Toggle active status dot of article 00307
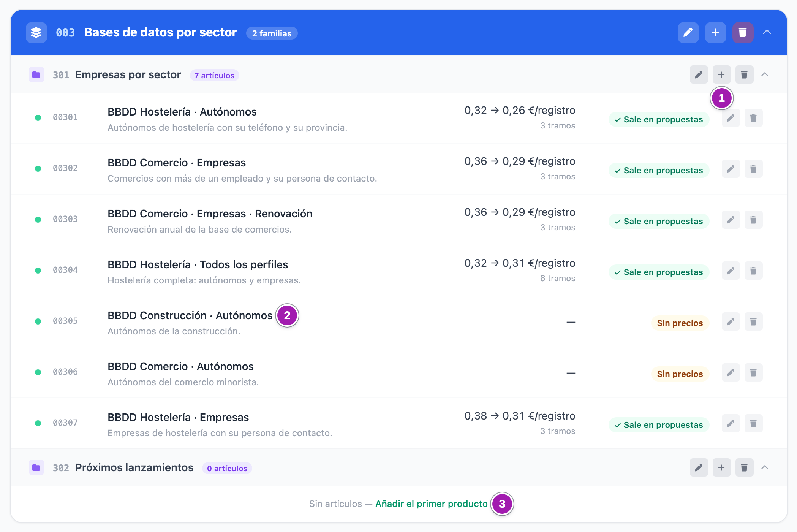Image resolution: width=797 pixels, height=532 pixels. click(x=38, y=423)
